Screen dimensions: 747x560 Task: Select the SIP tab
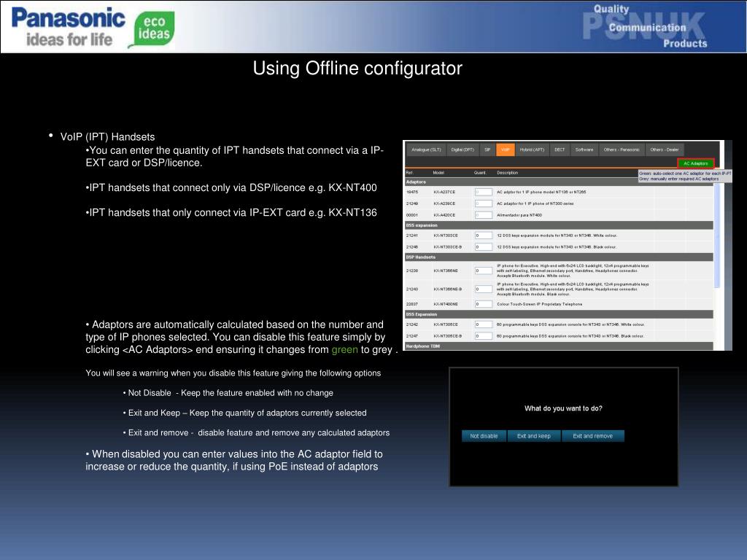click(x=487, y=149)
